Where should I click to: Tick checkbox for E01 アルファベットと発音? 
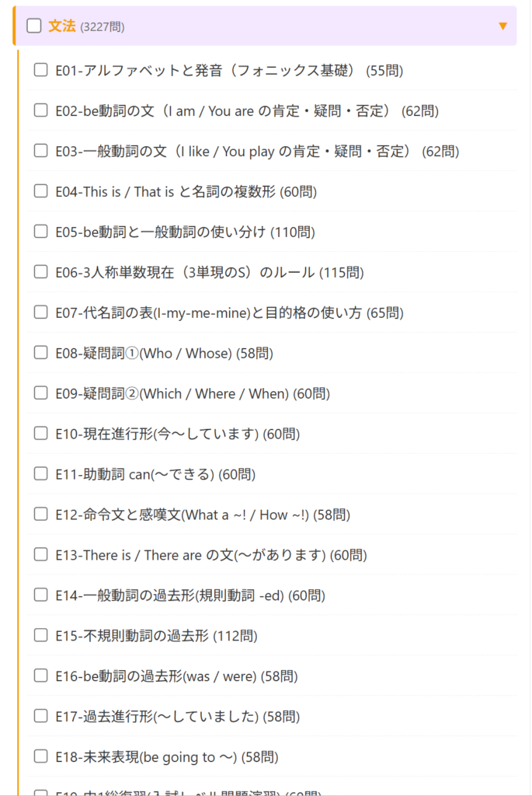(41, 71)
